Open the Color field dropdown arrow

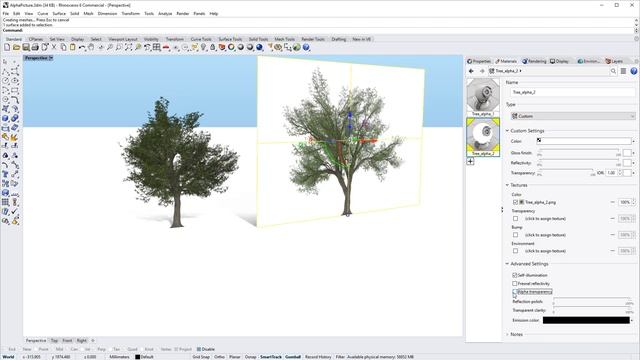click(633, 141)
